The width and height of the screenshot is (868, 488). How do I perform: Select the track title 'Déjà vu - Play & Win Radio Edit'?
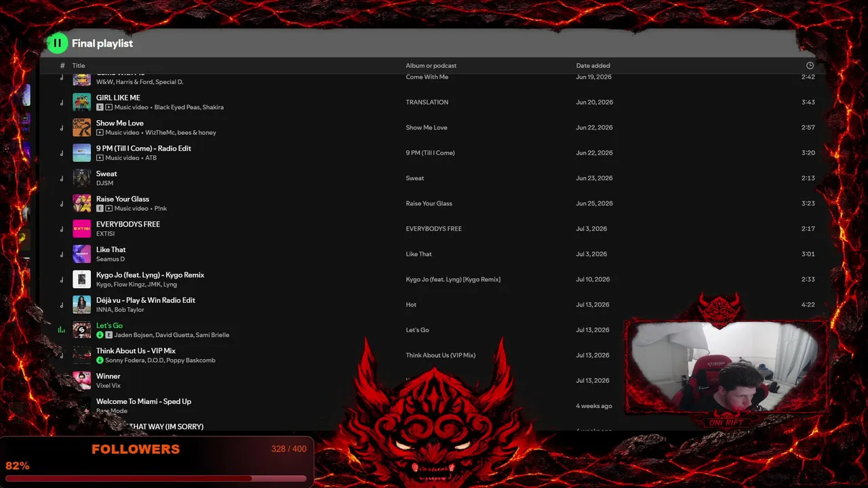point(146,300)
